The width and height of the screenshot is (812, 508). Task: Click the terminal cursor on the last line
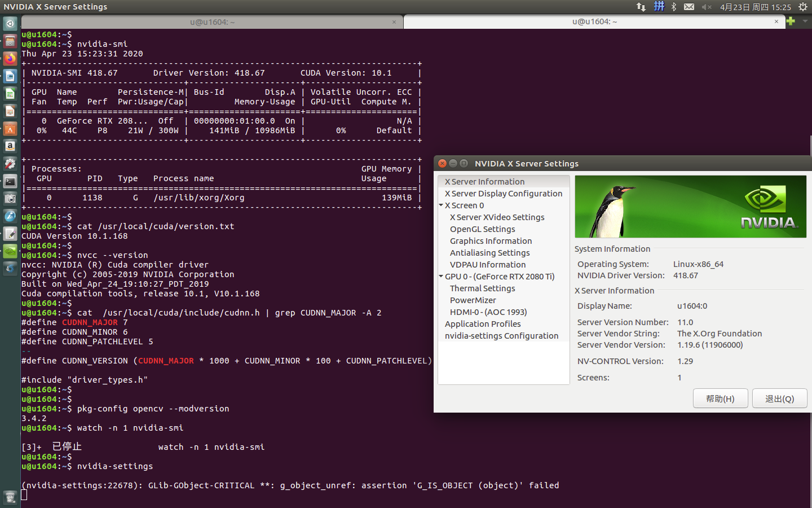(x=24, y=495)
